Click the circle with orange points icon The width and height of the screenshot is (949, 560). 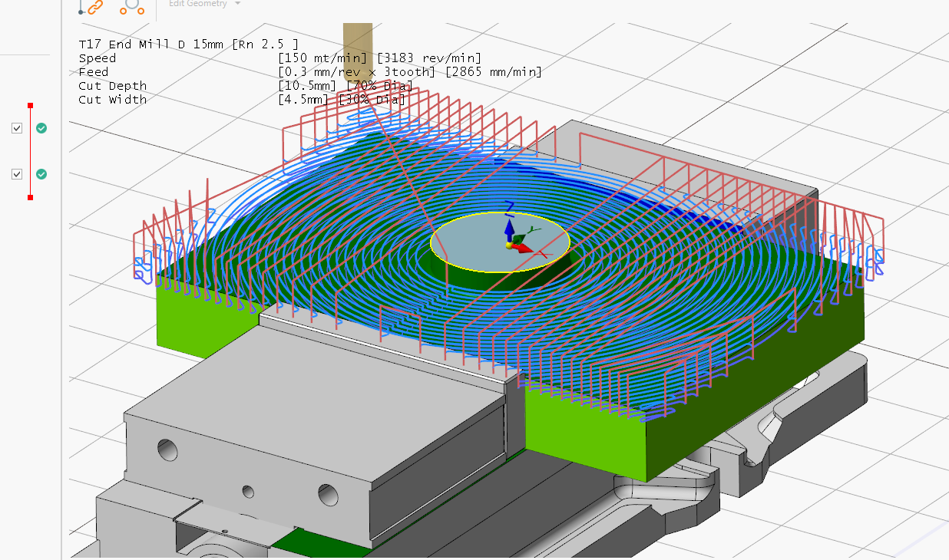coord(132,6)
